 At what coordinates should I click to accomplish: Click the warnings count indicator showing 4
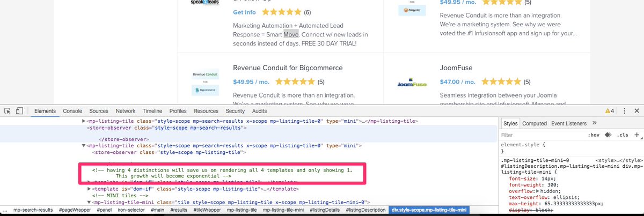tap(609, 111)
